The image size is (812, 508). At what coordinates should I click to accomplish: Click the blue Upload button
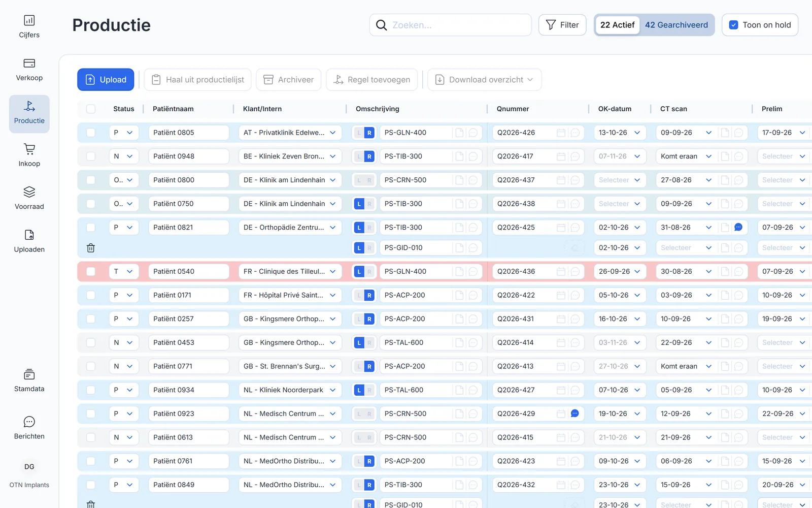coord(106,80)
